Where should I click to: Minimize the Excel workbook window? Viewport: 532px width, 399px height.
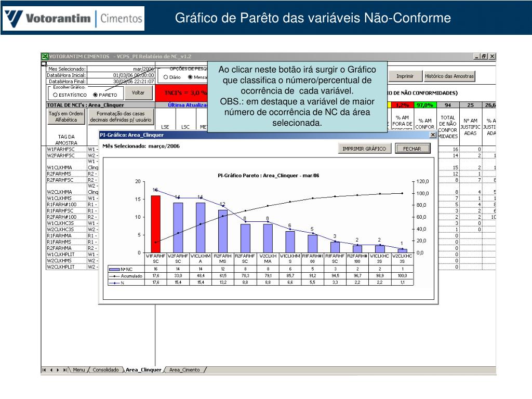[477, 57]
